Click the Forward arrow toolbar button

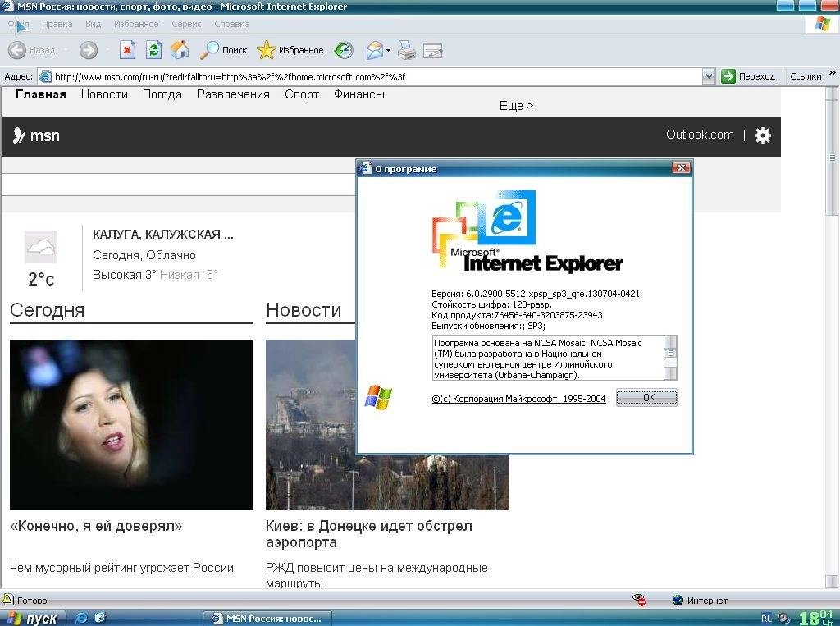89,50
